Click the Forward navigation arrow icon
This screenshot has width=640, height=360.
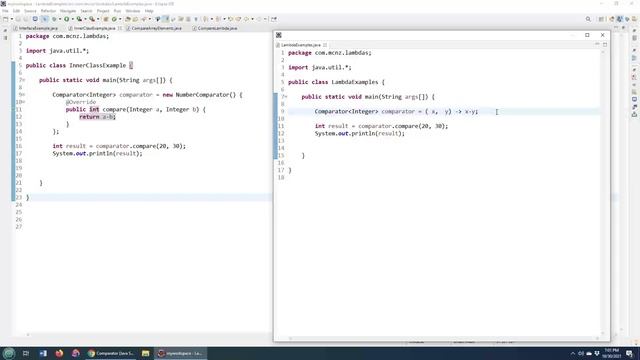tap(259, 19)
